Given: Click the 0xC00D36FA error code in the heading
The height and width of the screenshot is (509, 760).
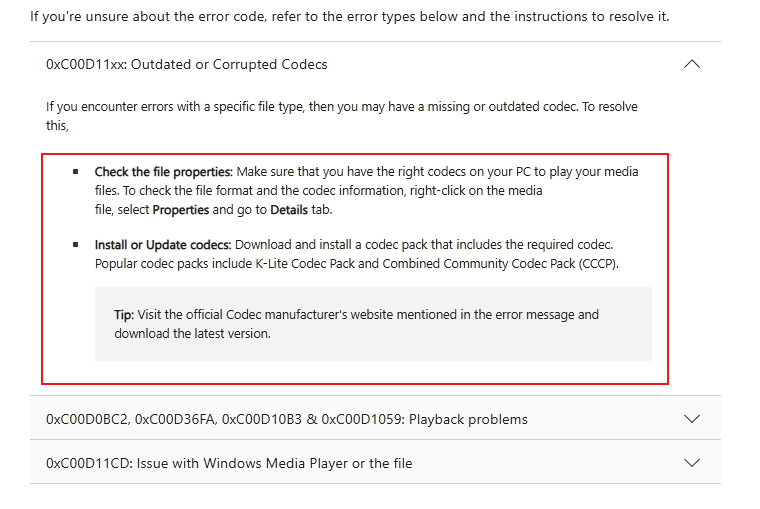Looking at the screenshot, I should point(175,419).
